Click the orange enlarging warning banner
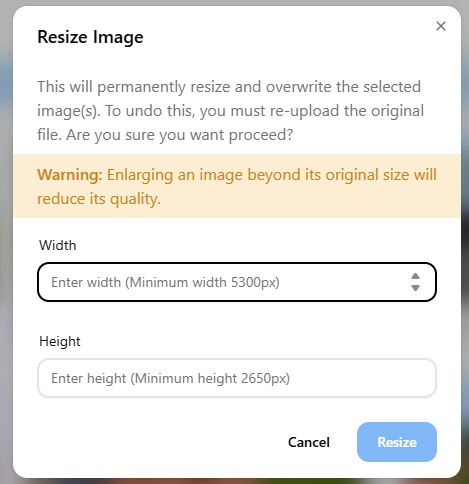This screenshot has height=484, width=469. pos(237,186)
